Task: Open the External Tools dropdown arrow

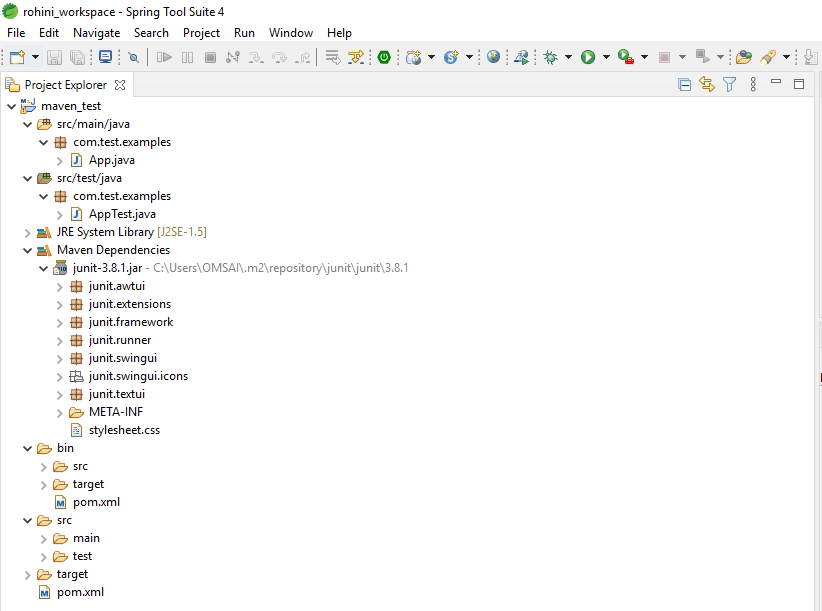Action: (644, 57)
